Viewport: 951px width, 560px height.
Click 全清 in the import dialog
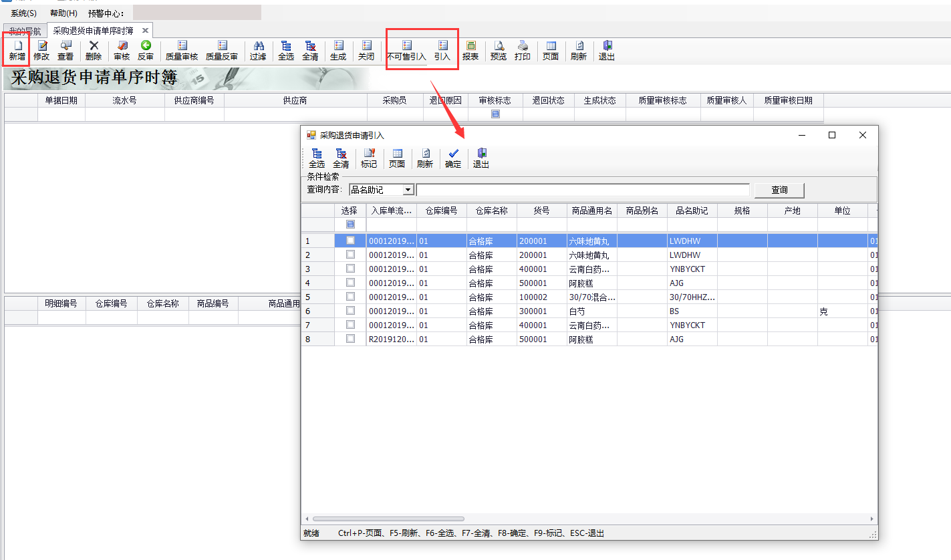click(341, 158)
